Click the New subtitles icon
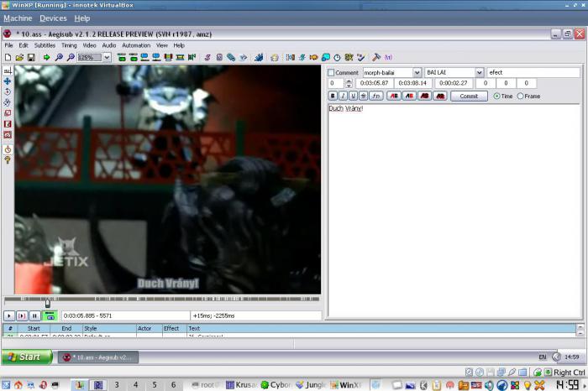Screen dimensions: 588x391 tap(8, 57)
